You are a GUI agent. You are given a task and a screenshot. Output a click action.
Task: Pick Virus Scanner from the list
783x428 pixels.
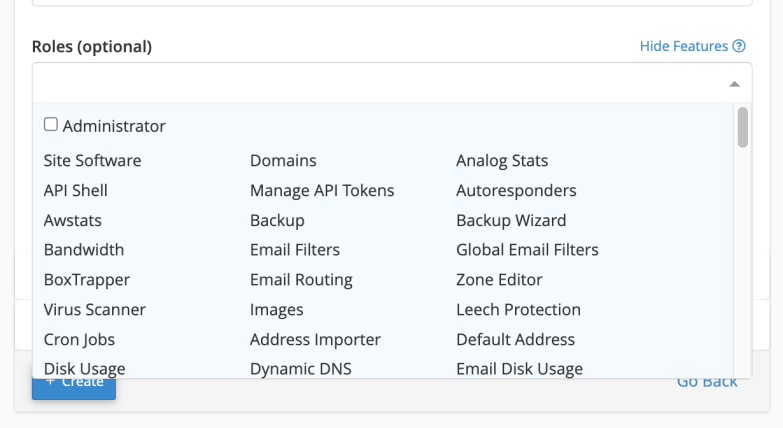(x=95, y=310)
